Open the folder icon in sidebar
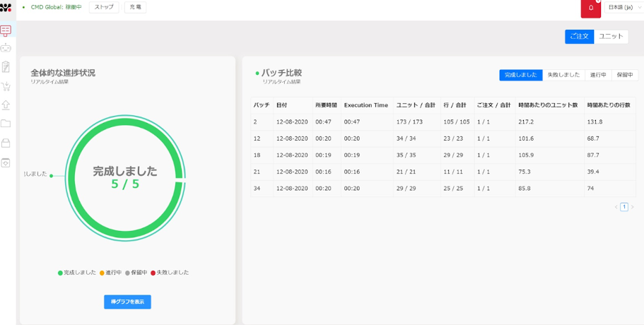This screenshot has height=325, width=644. (x=6, y=124)
